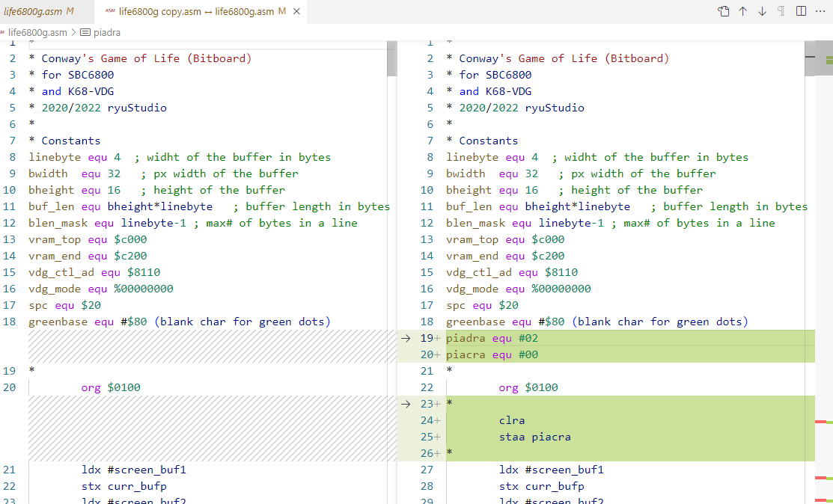The width and height of the screenshot is (833, 504).
Task: Open the More Actions ellipsis menu
Action: click(x=820, y=11)
